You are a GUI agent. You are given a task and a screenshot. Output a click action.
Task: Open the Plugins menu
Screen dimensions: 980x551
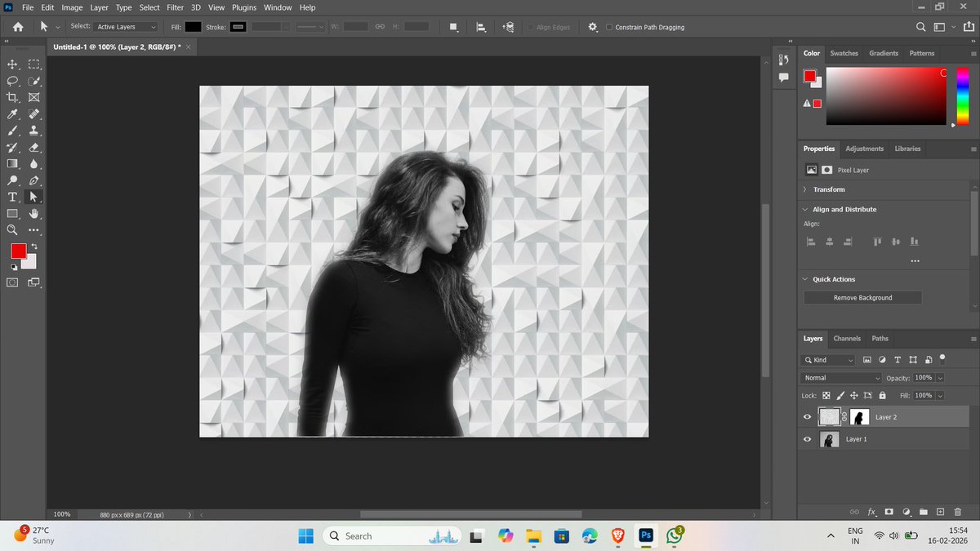pos(243,7)
